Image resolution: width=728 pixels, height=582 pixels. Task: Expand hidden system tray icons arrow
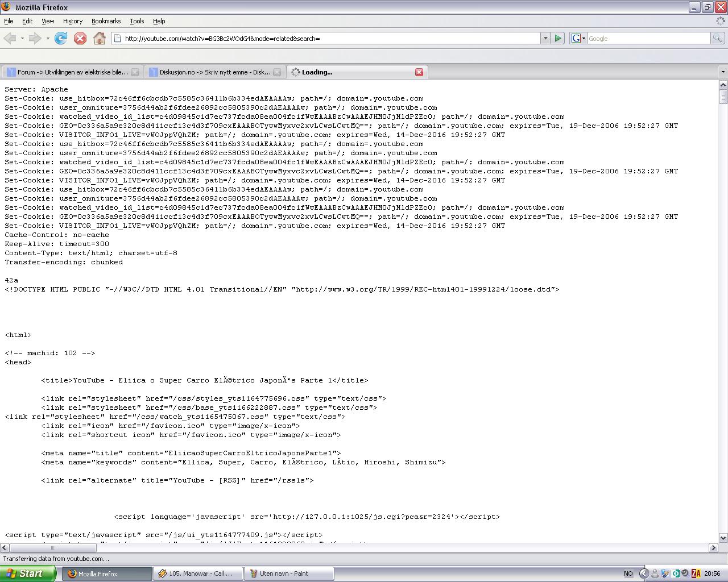click(x=644, y=573)
